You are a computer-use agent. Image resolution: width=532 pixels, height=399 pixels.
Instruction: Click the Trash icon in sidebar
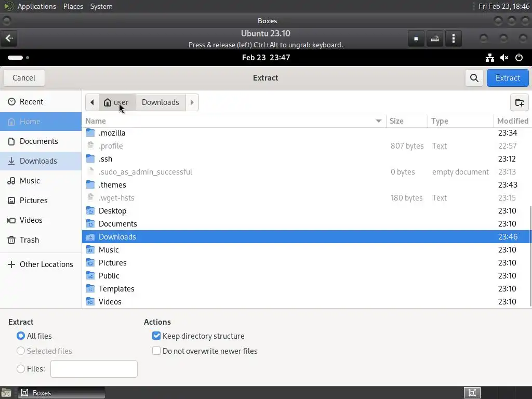[x=11, y=240]
